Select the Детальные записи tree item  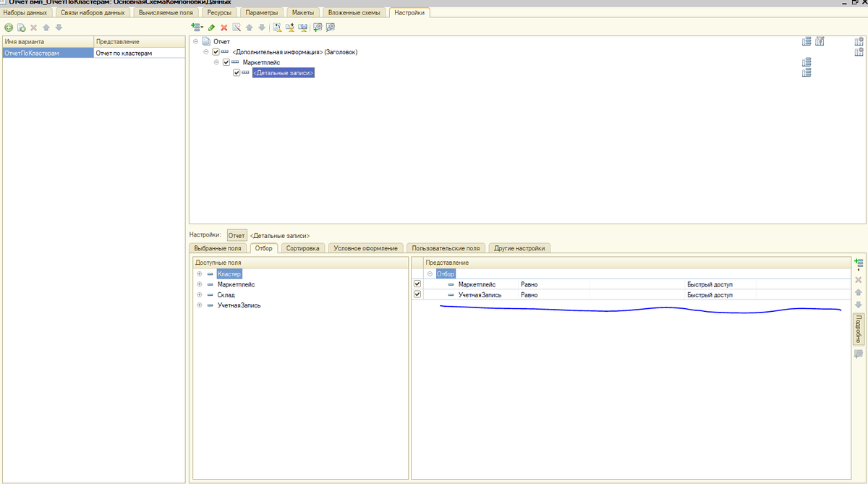(x=284, y=73)
